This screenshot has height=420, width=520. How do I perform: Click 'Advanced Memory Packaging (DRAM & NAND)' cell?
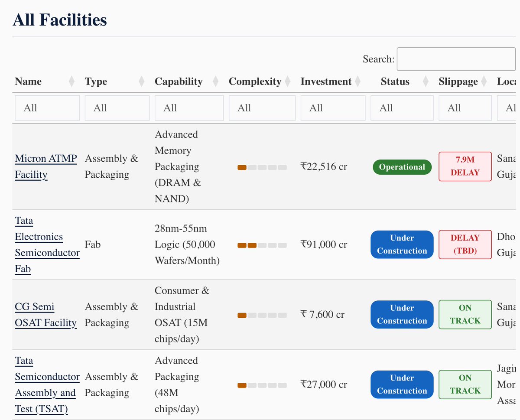tap(178, 167)
